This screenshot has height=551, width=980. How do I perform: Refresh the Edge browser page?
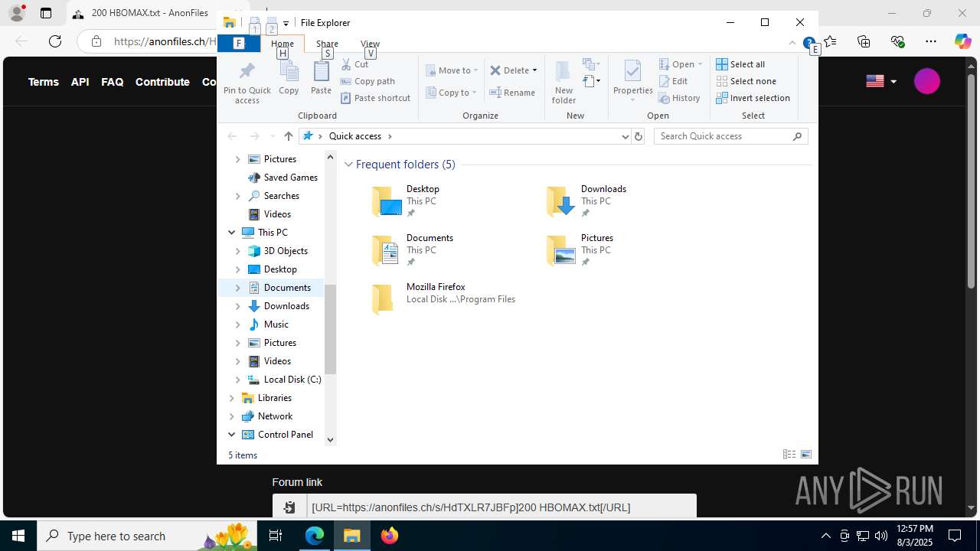(55, 41)
